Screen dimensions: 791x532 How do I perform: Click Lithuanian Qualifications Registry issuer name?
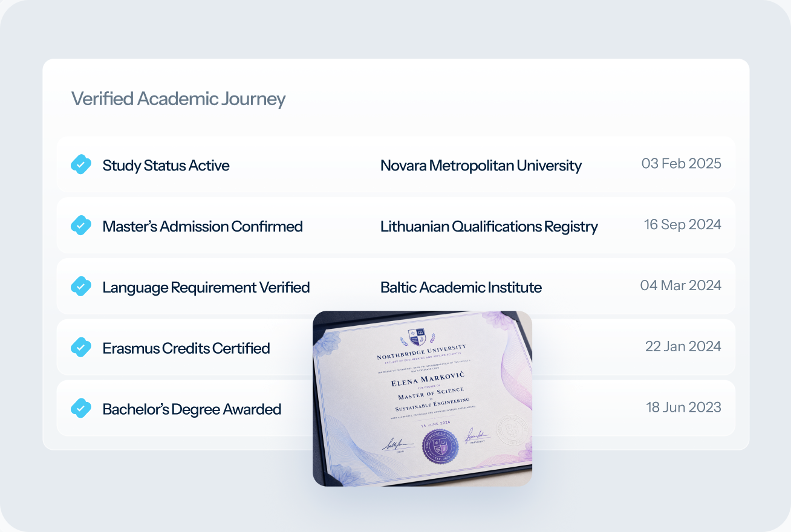pos(489,227)
